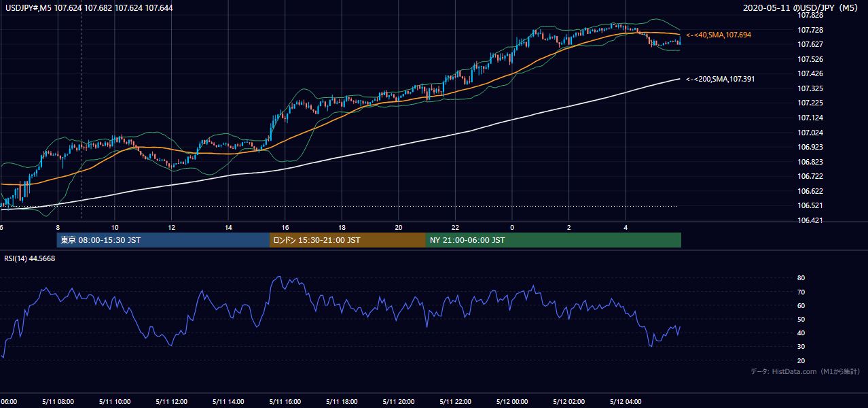The width and height of the screenshot is (868, 408).
Task: Click price axis label 107.627
Action: tap(810, 45)
